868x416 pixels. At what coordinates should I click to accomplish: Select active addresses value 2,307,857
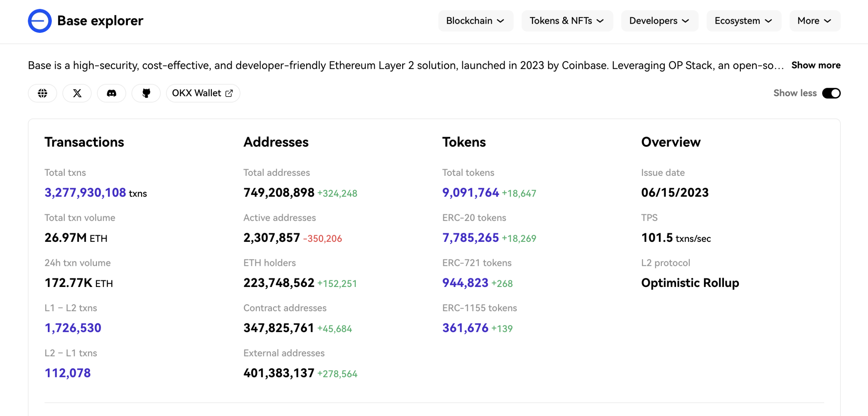point(272,237)
